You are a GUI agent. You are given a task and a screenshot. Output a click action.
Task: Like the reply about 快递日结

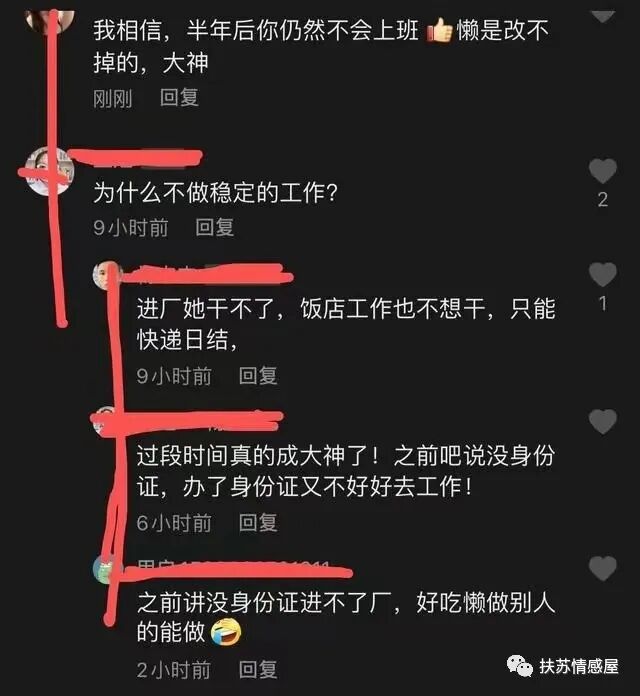[x=602, y=275]
